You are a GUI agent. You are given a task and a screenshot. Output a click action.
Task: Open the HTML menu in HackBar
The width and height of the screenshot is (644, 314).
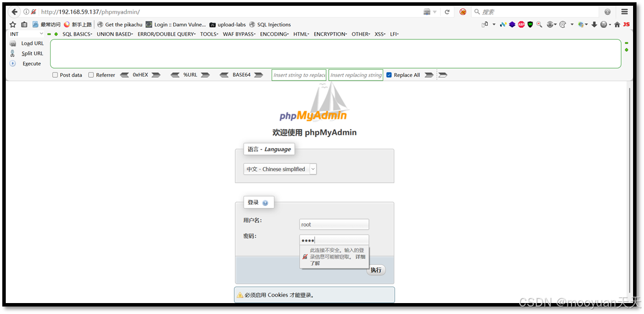301,34
